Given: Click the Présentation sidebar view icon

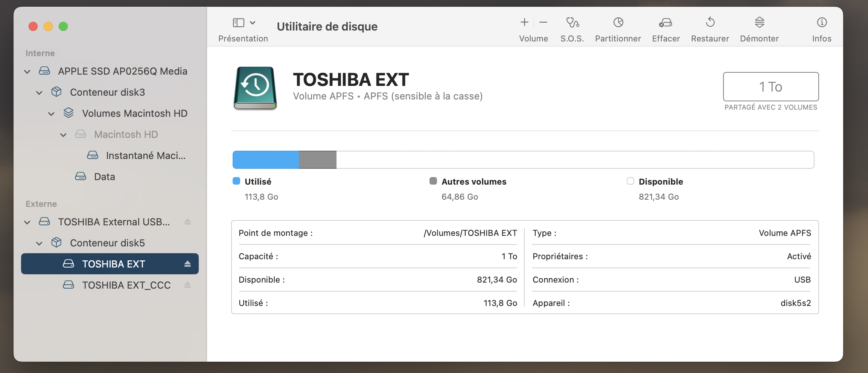Looking at the screenshot, I should (x=239, y=23).
